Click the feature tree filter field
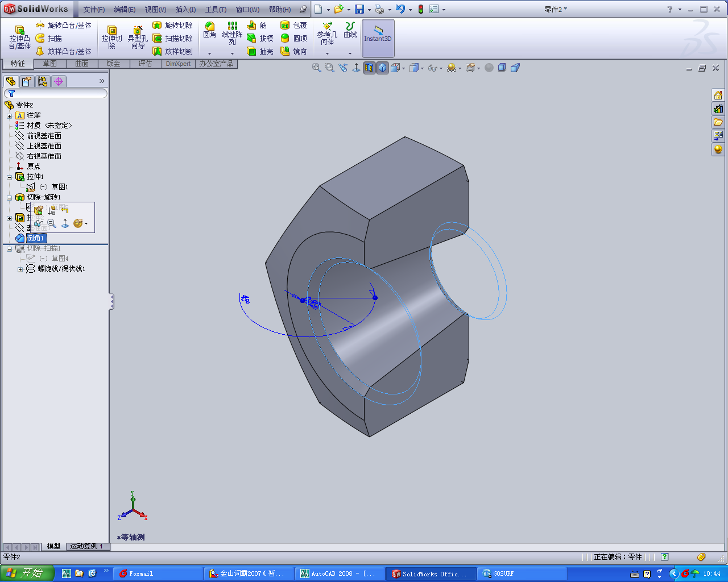The height and width of the screenshot is (582, 728). [x=56, y=93]
